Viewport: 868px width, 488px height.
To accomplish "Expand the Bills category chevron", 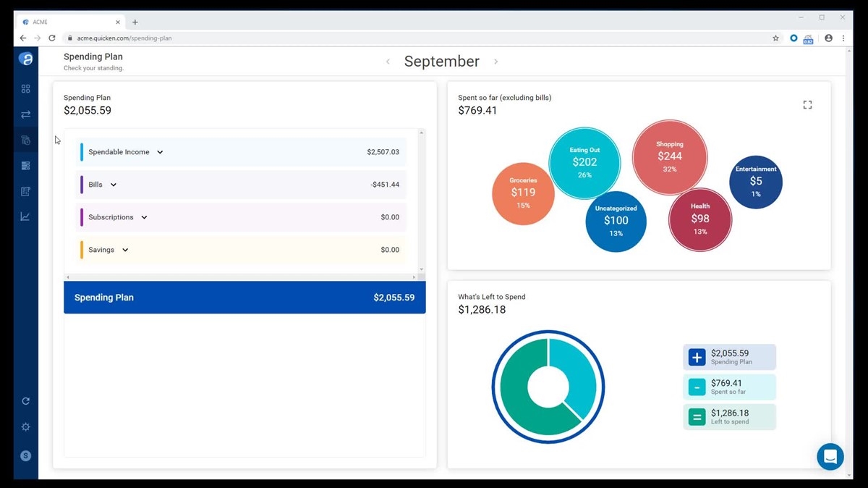I will tap(114, 185).
